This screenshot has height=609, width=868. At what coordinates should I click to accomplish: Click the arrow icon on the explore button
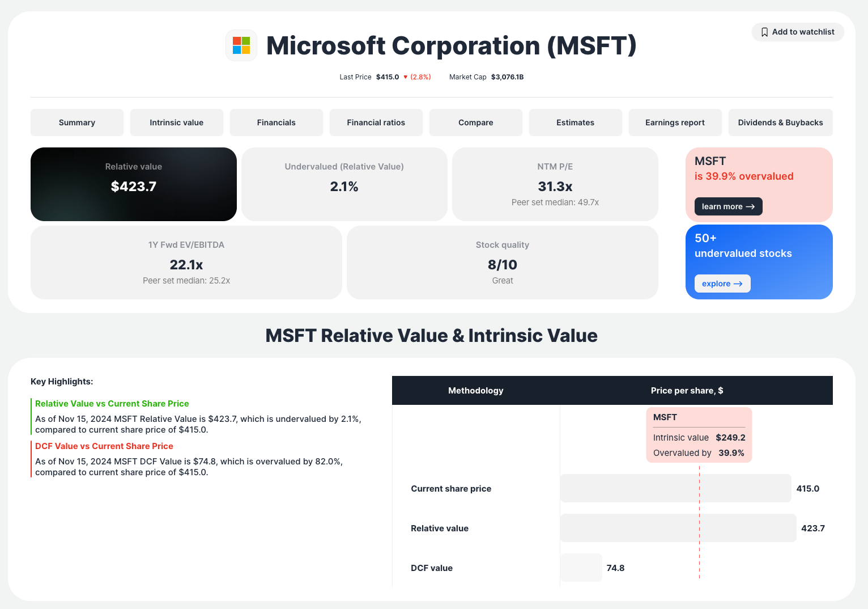tap(737, 284)
